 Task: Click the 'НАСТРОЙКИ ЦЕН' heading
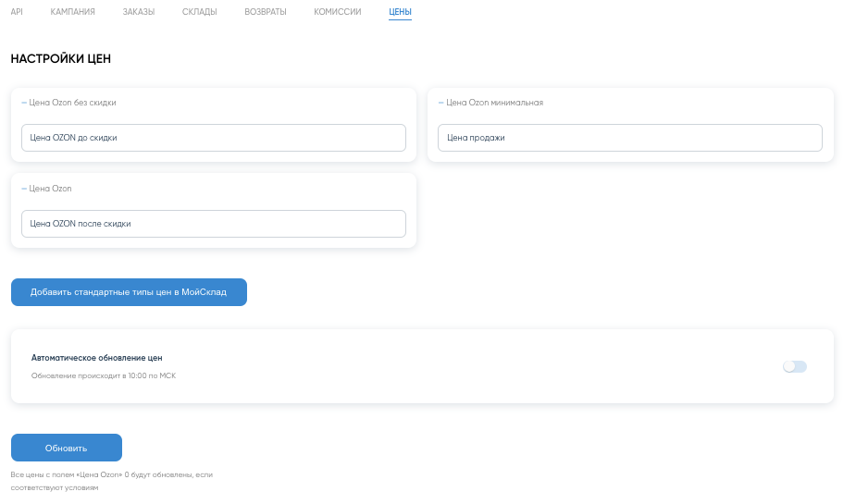(x=60, y=59)
